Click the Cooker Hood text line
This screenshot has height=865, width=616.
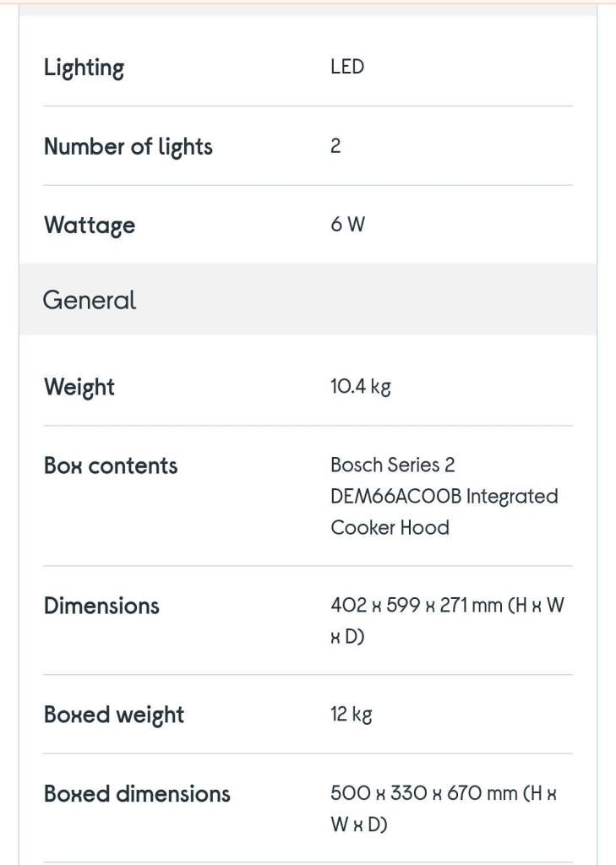(x=390, y=528)
